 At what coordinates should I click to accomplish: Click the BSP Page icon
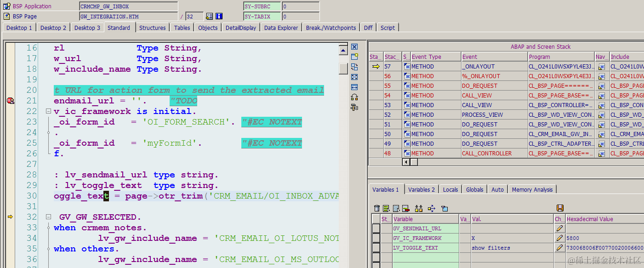(7, 16)
